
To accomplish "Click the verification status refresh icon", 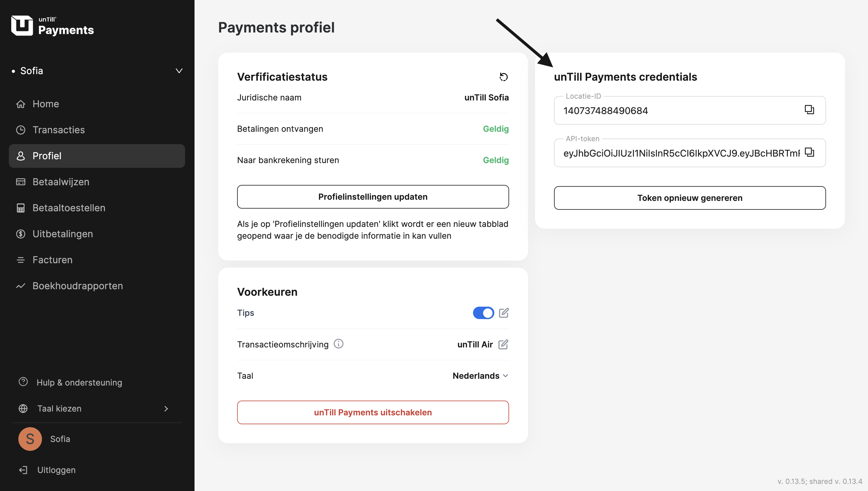I will click(x=503, y=77).
